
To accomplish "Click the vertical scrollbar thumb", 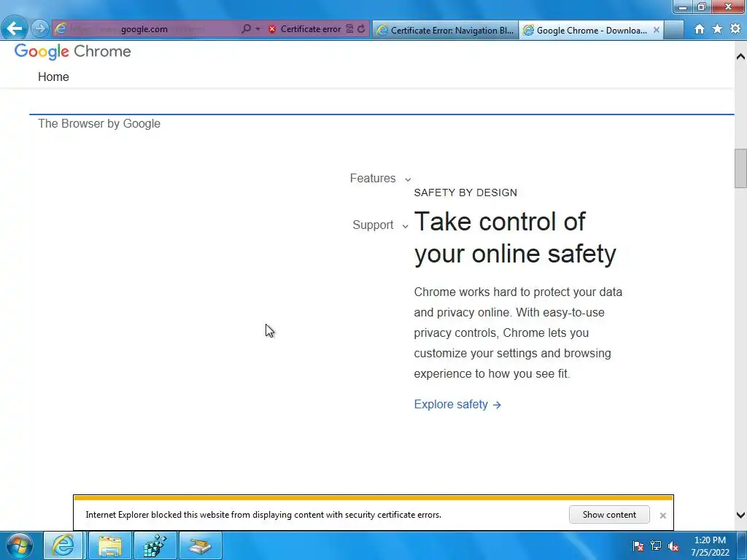I will 740,168.
